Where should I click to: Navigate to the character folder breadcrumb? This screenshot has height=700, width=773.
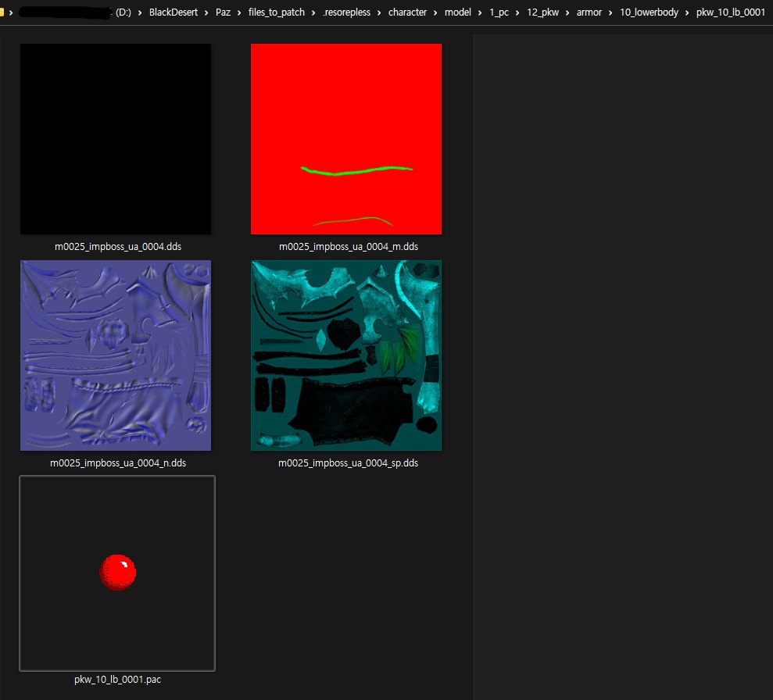[x=407, y=12]
